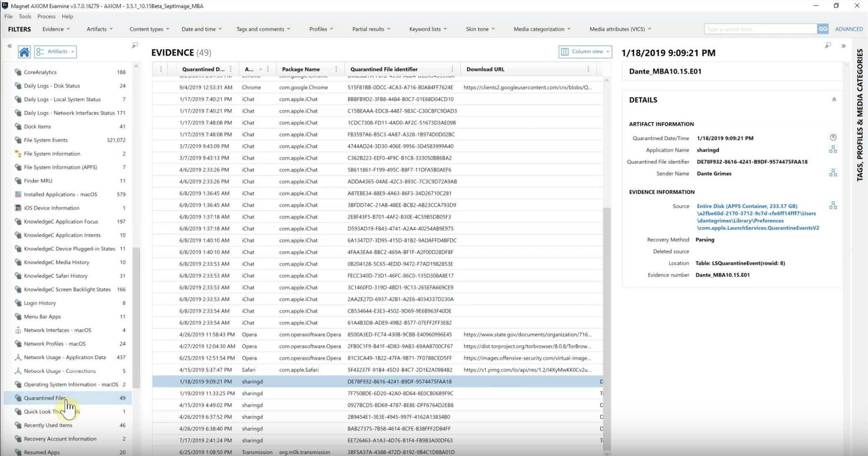Viewport: 868px width, 456px height.
Task: Open the Process menu
Action: (46, 16)
